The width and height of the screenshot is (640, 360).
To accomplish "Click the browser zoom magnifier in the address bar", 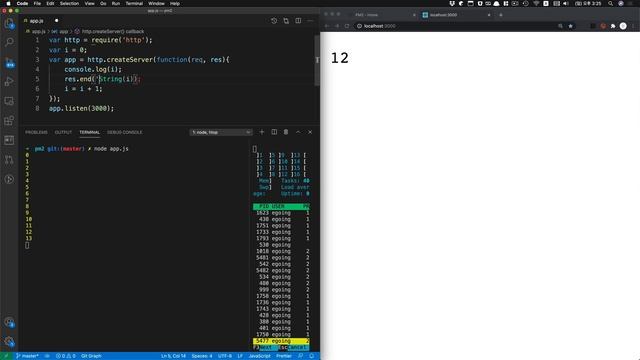I will point(560,26).
